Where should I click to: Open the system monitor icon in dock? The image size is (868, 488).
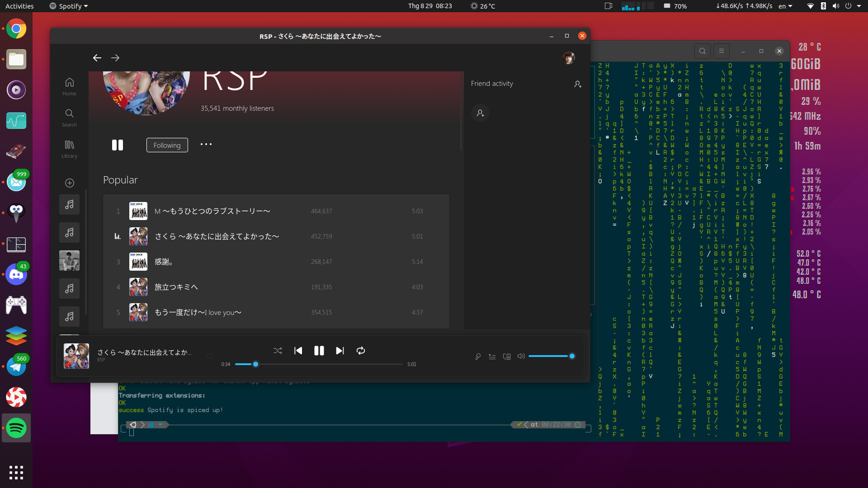[16, 121]
